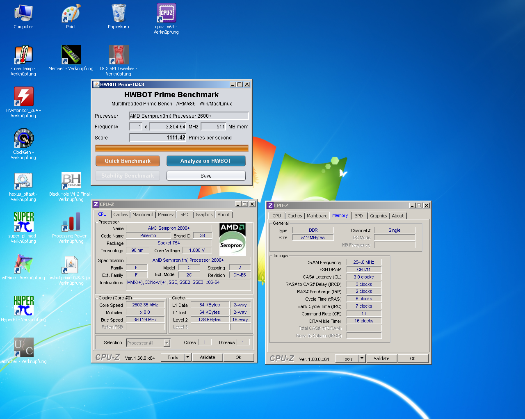Click Analyze on HWBOT button
This screenshot has height=420, width=525.
(206, 161)
